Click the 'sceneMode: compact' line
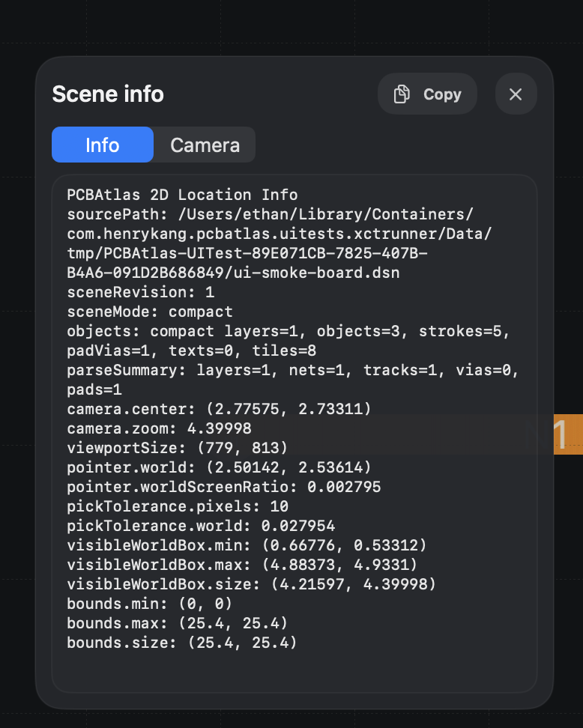 click(x=150, y=312)
